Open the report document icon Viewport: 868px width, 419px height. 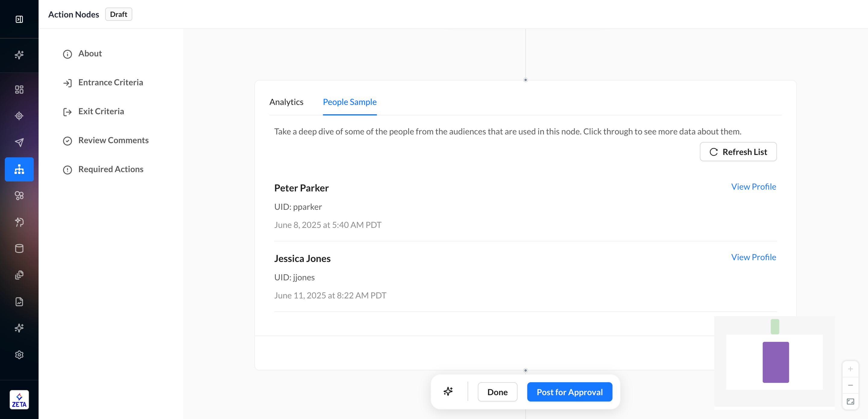(x=19, y=302)
